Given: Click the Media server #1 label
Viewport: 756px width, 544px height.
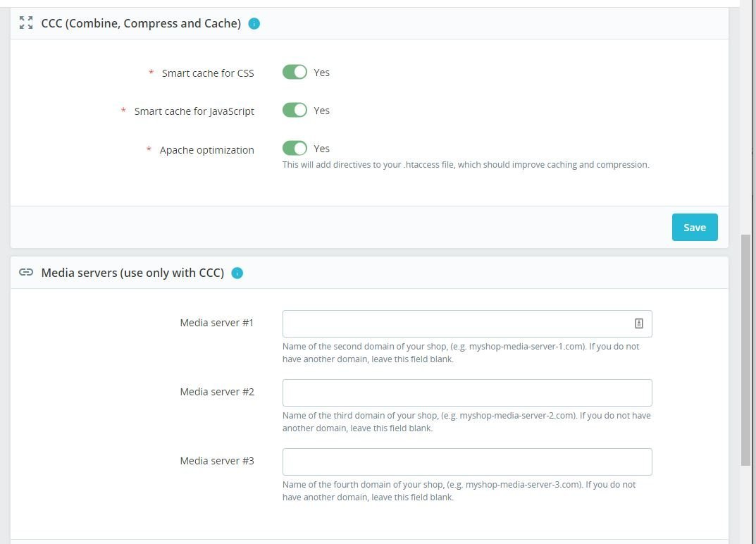Looking at the screenshot, I should tap(217, 323).
